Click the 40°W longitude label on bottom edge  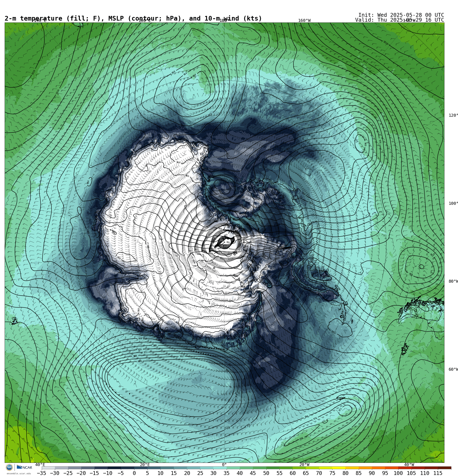[x=409, y=465]
